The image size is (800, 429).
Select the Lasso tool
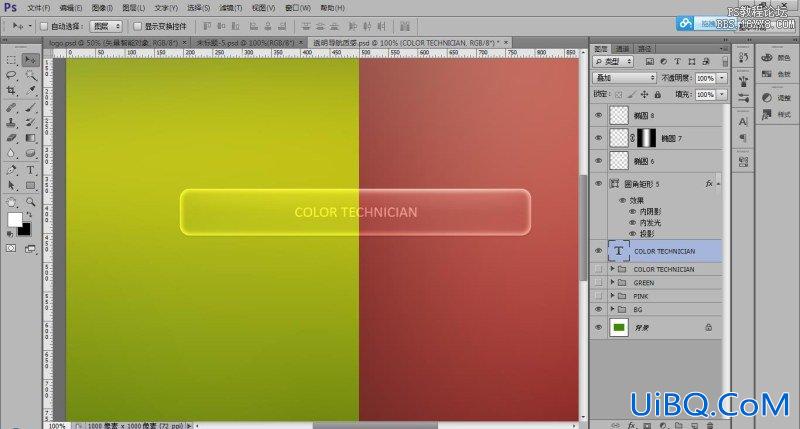11,75
